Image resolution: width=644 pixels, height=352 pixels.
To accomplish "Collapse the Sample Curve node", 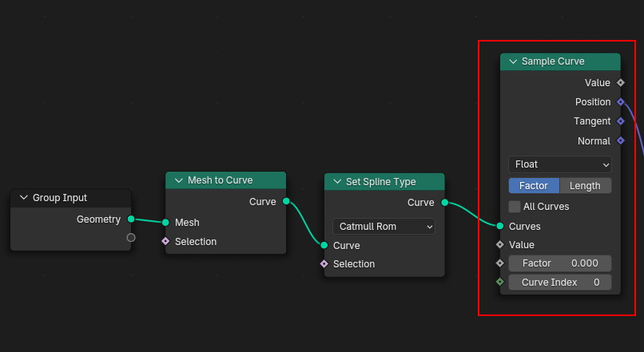I will pyautogui.click(x=513, y=61).
